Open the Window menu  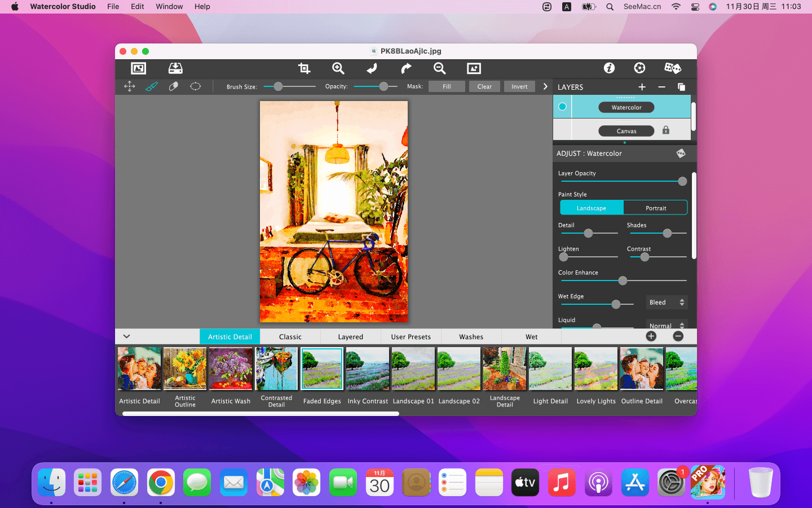(169, 7)
